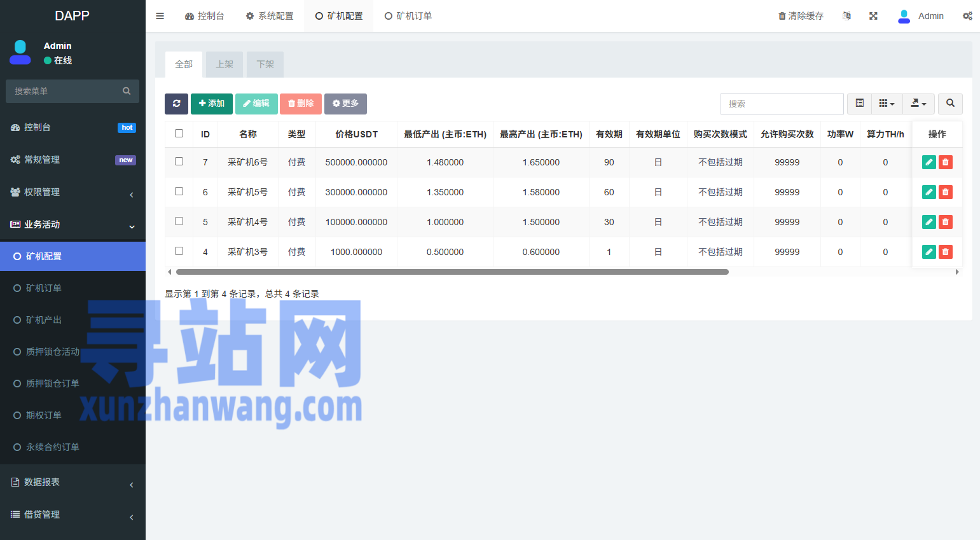Toggle the sidebar hamburger menu icon
The width and height of the screenshot is (980, 540).
tap(160, 16)
